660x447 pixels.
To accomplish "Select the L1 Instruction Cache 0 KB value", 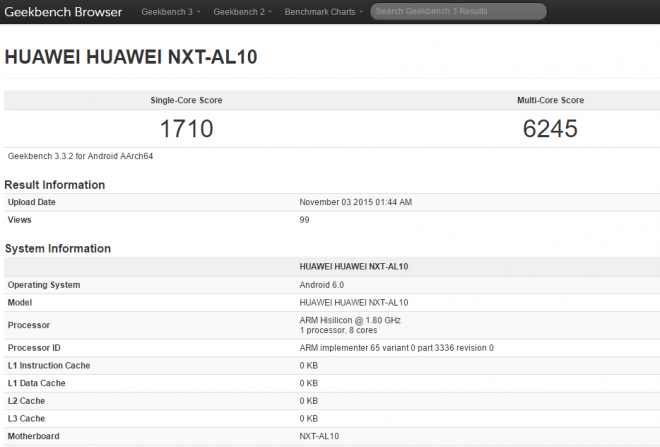I will [309, 366].
